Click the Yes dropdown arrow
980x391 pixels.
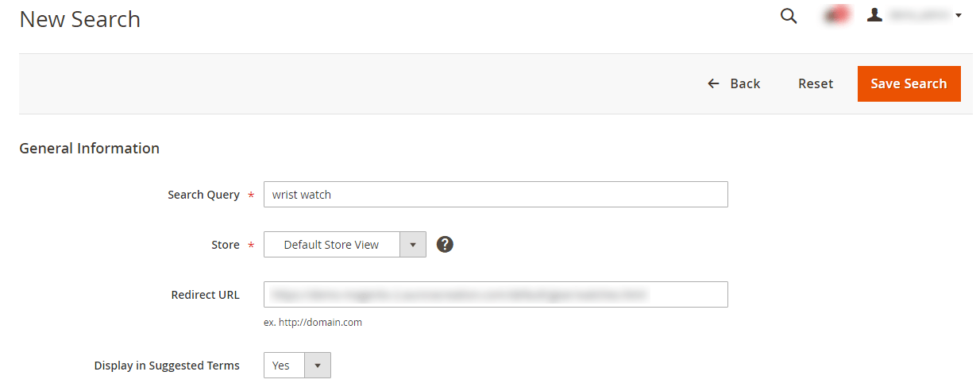pyautogui.click(x=318, y=366)
